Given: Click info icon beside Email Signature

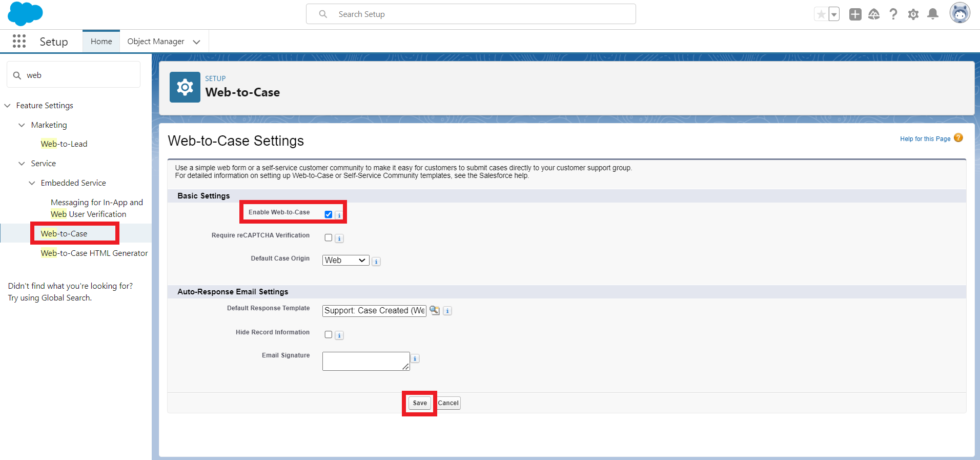Looking at the screenshot, I should click(x=415, y=358).
